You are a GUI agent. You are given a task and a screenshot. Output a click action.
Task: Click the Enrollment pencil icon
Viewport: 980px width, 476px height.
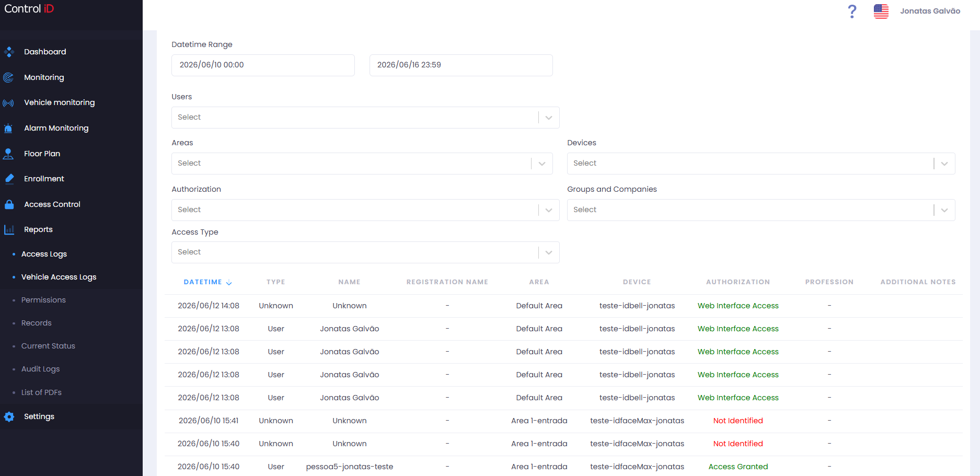(9, 179)
